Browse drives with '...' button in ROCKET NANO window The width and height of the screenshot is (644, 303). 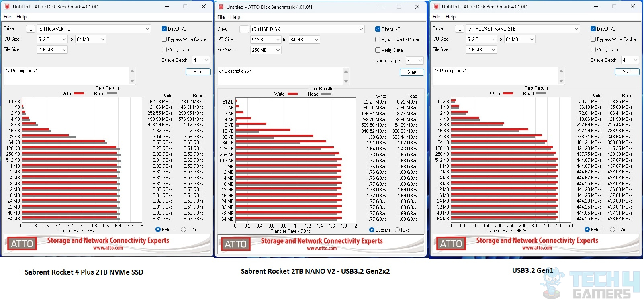click(460, 29)
